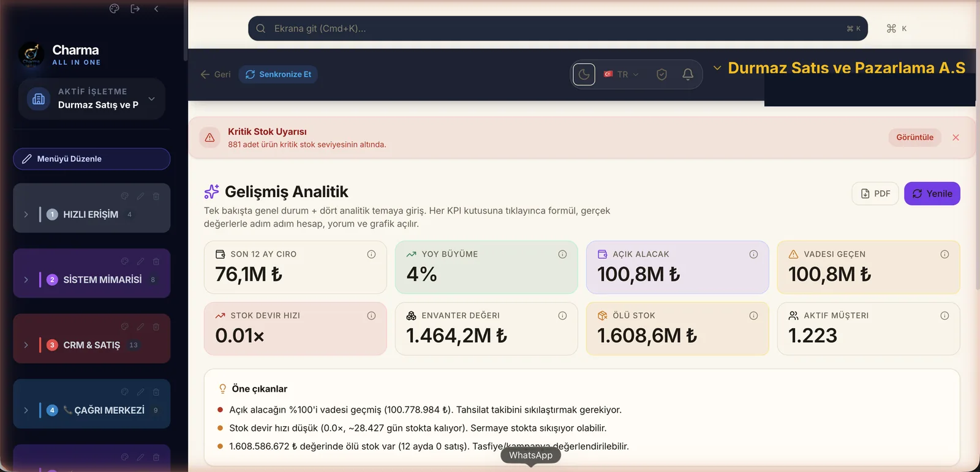Viewport: 980px width, 472px height.
Task: Delete the HIZLI ERİŞİM group via trash icon
Action: [156, 196]
